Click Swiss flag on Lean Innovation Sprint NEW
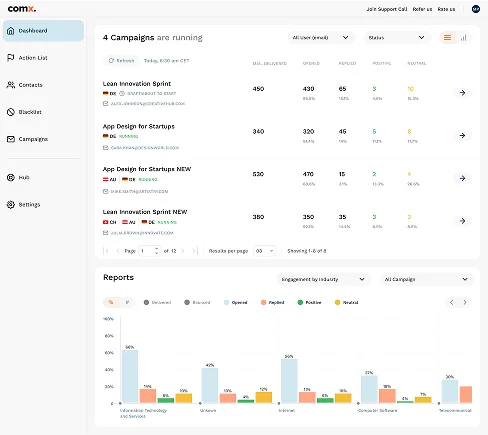The width and height of the screenshot is (488, 435). pos(106,222)
